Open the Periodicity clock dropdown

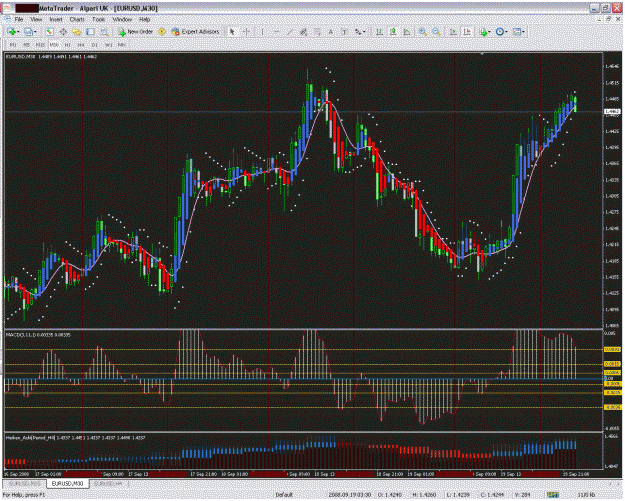click(501, 32)
